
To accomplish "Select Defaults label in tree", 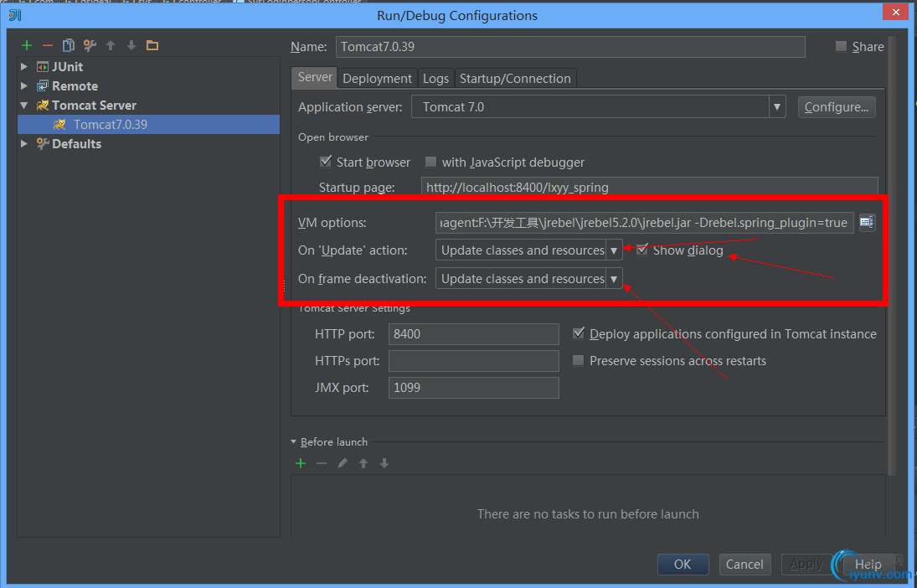I will point(76,144).
